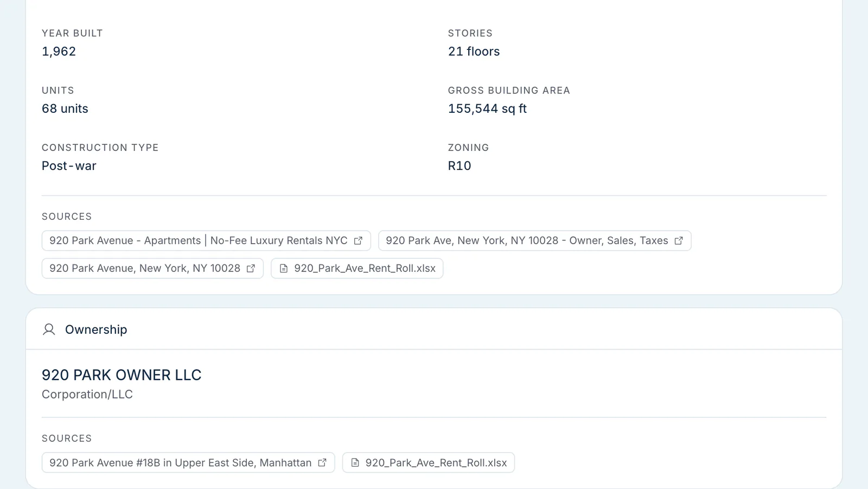Click the 21 floors value
Image resolution: width=868 pixels, height=489 pixels.
tap(474, 52)
